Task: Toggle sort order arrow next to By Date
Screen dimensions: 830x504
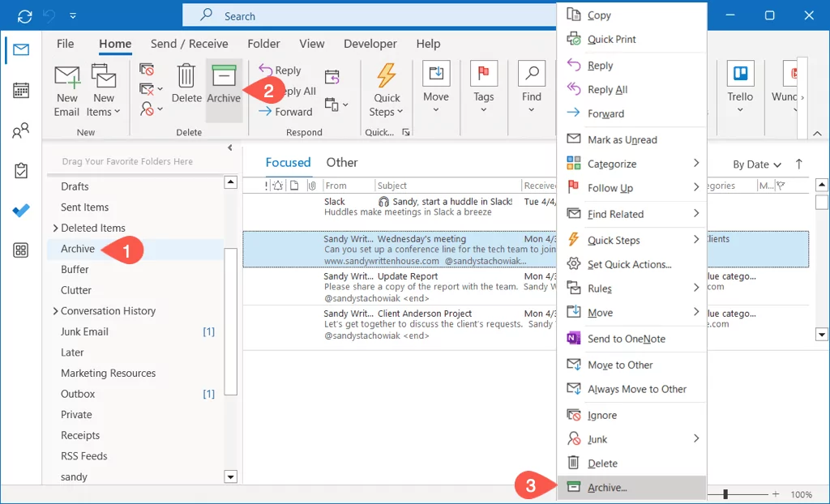Action: click(799, 164)
